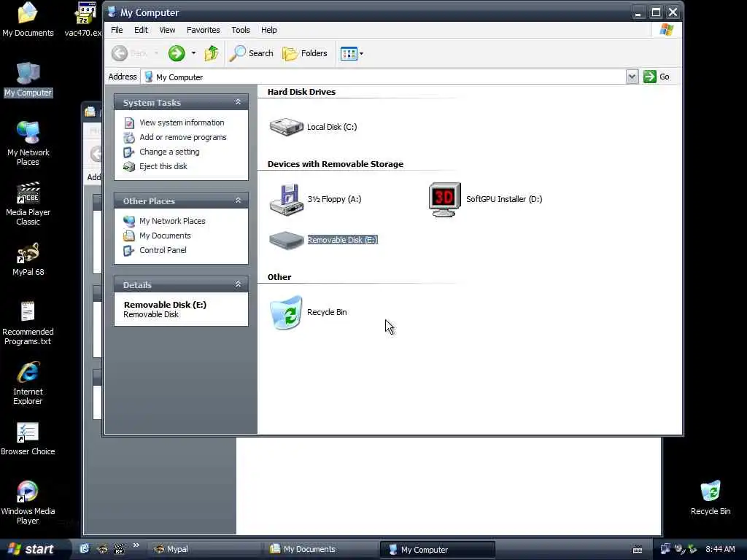The width and height of the screenshot is (747, 560).
Task: Click the green Forward arrow button
Action: pos(177,53)
